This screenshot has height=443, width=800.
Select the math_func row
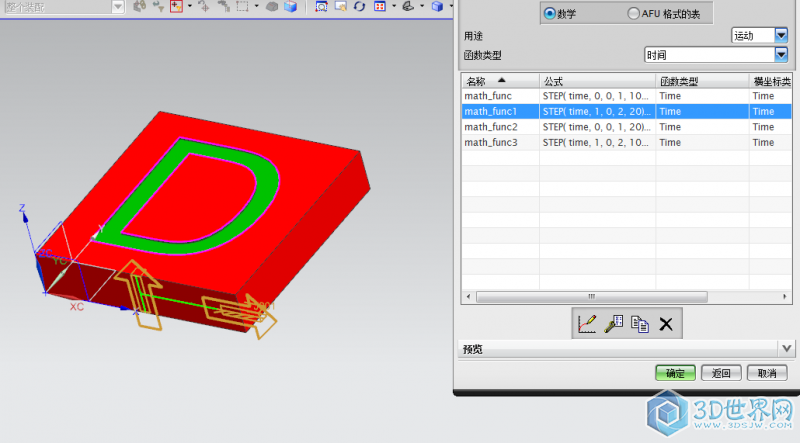point(627,96)
